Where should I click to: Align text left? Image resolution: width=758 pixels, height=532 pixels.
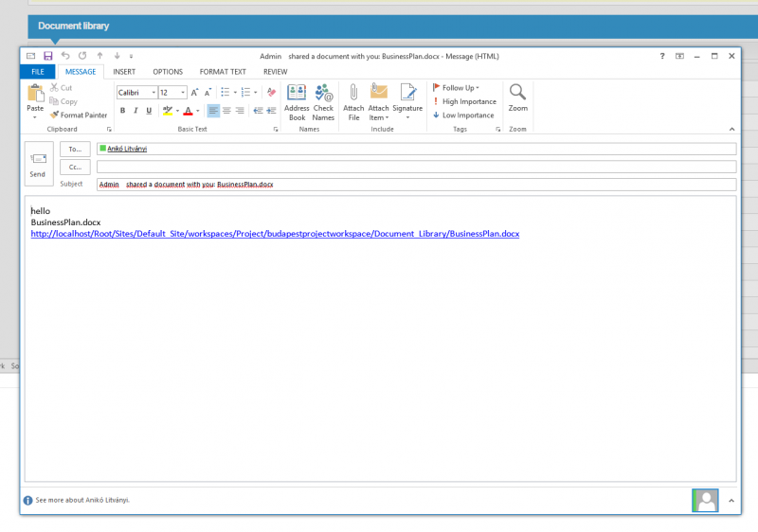click(x=213, y=111)
